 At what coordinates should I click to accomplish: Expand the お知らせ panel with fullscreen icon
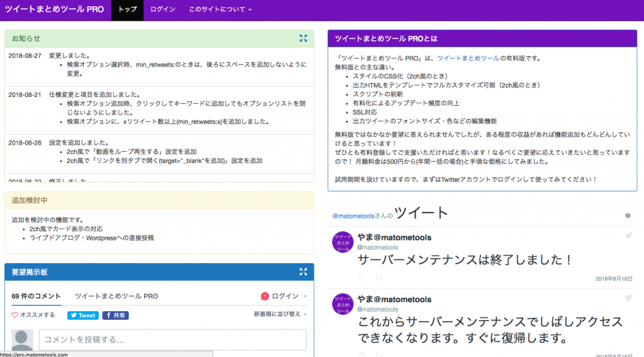[x=303, y=38]
